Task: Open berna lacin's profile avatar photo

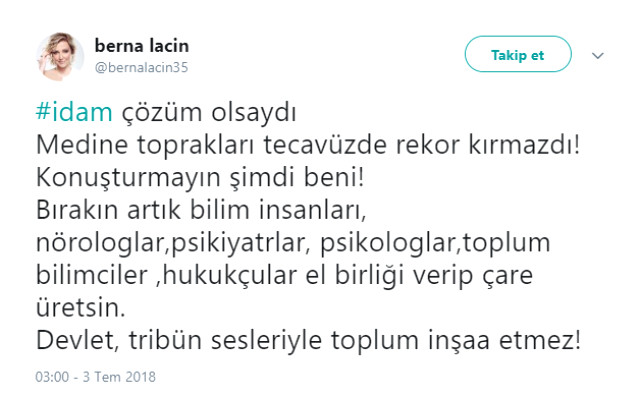Action: (60, 56)
